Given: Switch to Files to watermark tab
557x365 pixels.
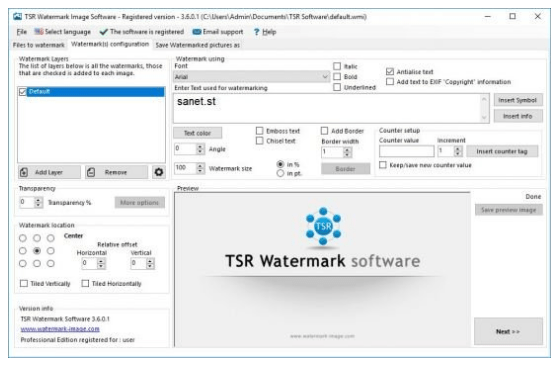Looking at the screenshot, I should 39,45.
